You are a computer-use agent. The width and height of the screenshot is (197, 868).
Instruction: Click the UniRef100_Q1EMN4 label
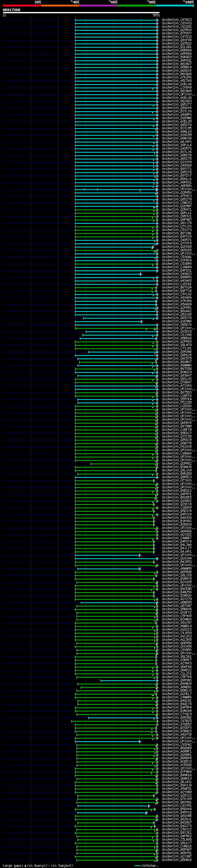coord(177,321)
